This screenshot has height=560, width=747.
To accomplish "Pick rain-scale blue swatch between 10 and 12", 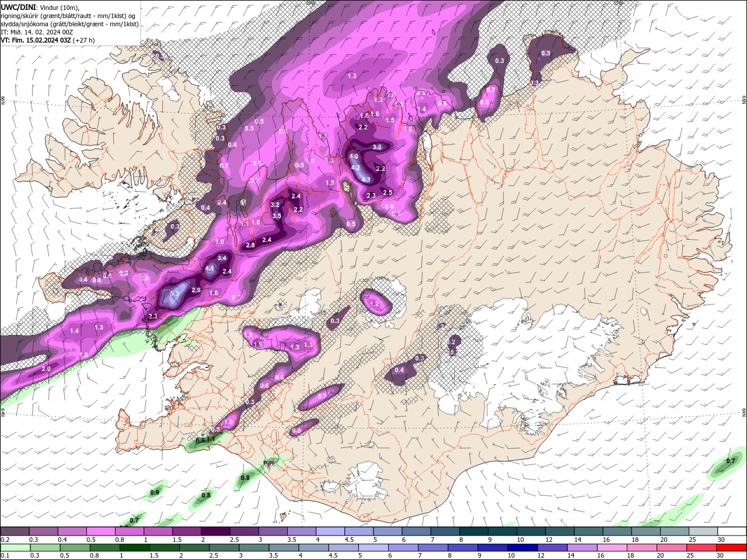I will (522, 548).
